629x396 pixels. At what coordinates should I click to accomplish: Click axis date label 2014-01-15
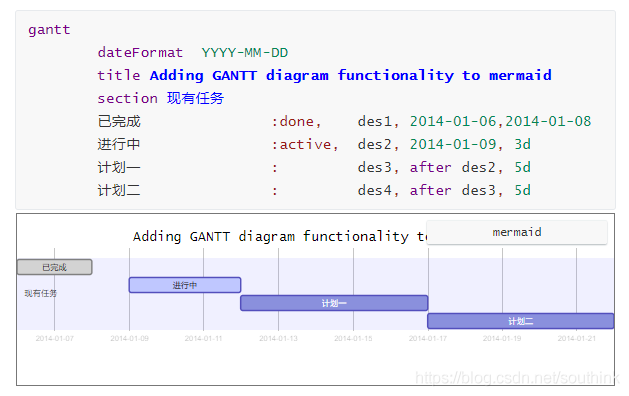pos(353,339)
